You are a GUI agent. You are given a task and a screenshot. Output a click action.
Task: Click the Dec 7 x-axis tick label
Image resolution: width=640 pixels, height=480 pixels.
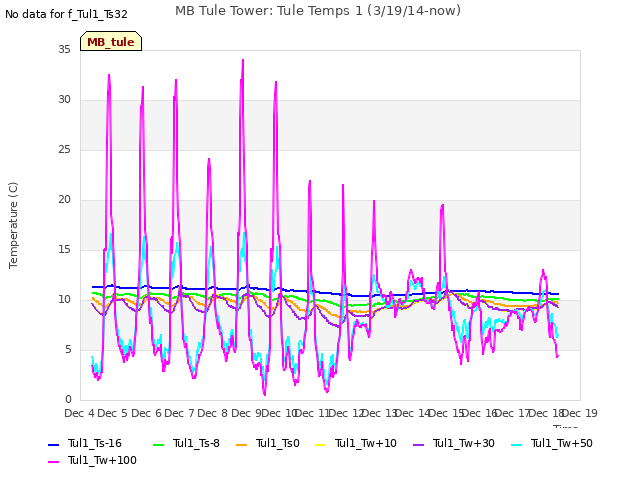click(x=179, y=413)
